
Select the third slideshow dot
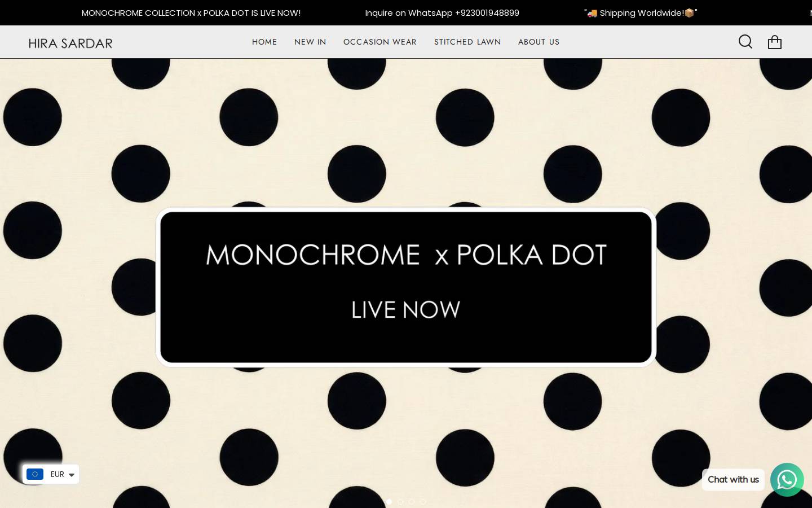click(412, 502)
